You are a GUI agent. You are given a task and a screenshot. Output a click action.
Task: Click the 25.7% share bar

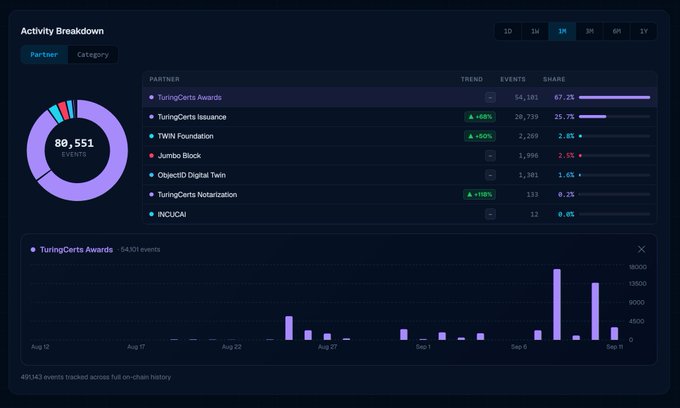[615, 117]
